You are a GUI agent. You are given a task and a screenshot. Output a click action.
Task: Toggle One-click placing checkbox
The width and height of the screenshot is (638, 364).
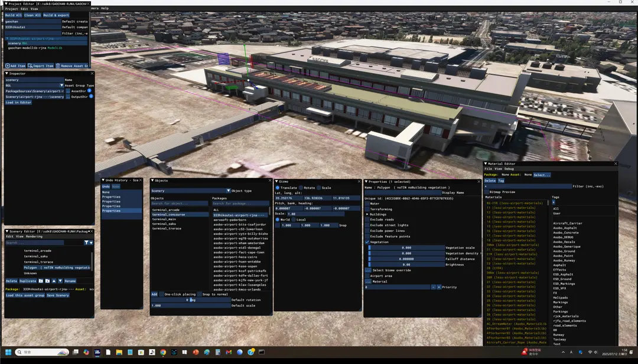[161, 294]
